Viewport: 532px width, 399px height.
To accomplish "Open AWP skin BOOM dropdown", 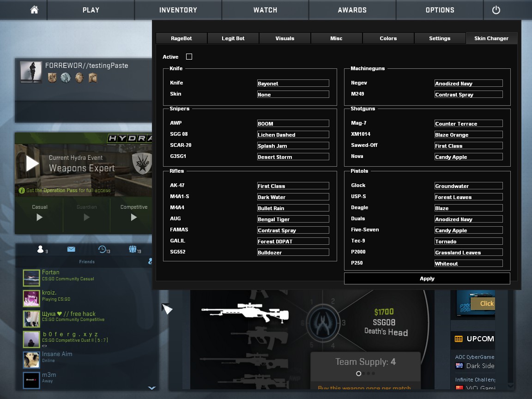I will pyautogui.click(x=293, y=123).
